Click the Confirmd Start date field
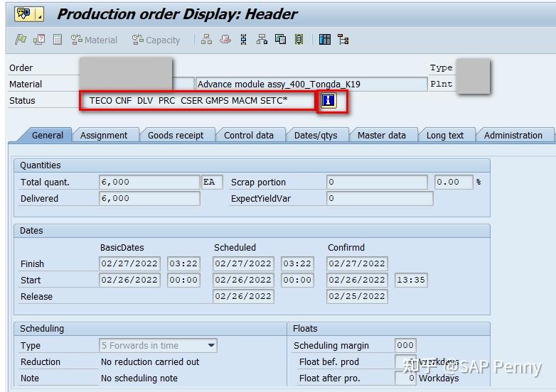Image resolution: width=556 pixels, height=392 pixels. click(x=357, y=280)
